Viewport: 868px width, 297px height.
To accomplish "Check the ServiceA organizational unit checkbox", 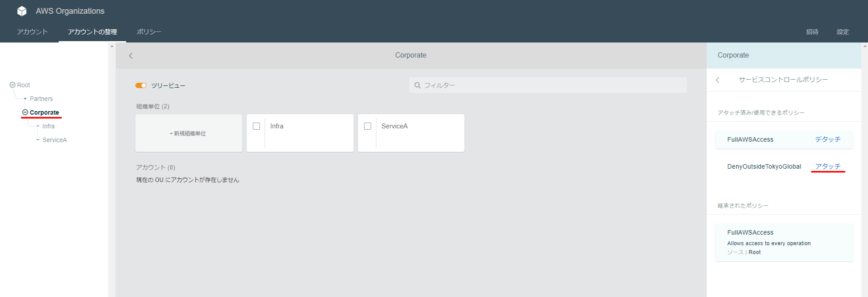I will pos(367,126).
